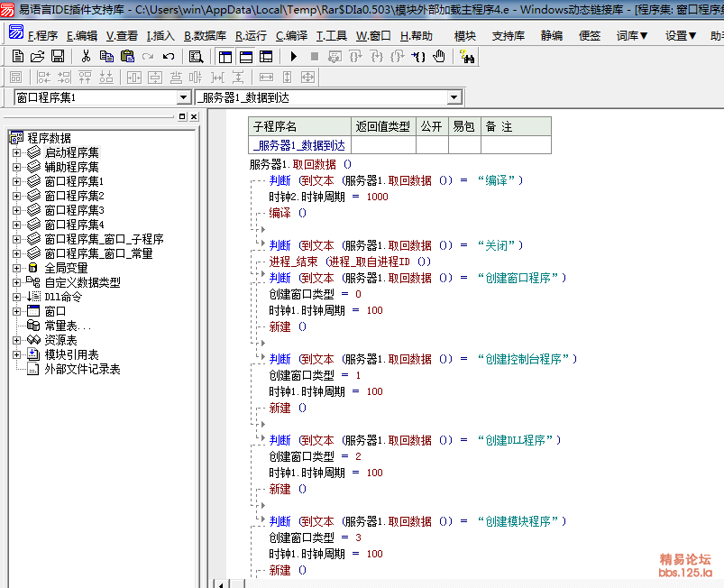Expand the 资源表 tree node
The height and width of the screenshot is (588, 724).
click(16, 340)
